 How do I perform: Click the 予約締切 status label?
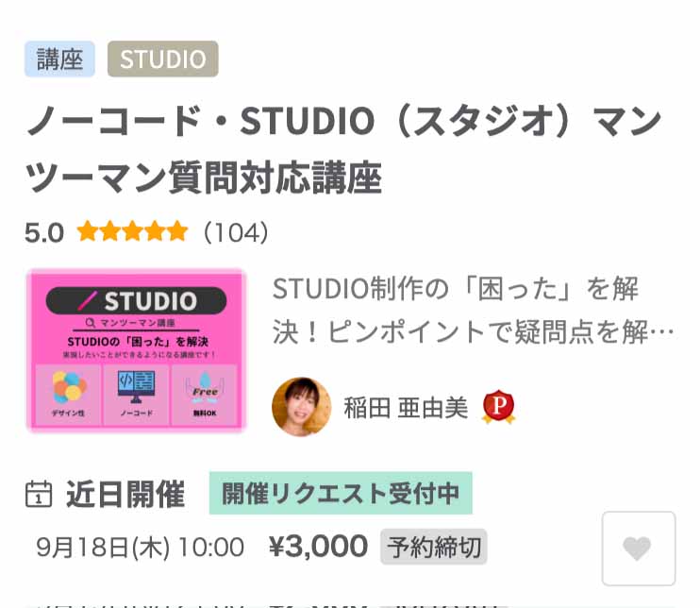434,548
